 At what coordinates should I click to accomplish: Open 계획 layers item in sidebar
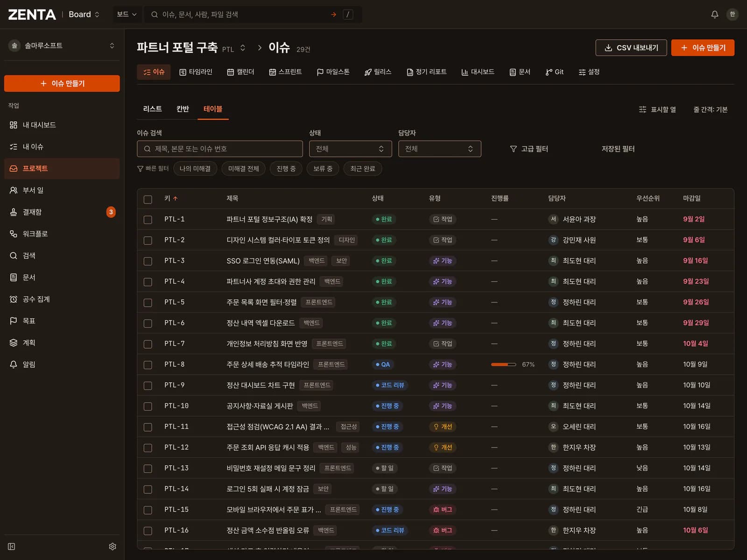(62, 343)
